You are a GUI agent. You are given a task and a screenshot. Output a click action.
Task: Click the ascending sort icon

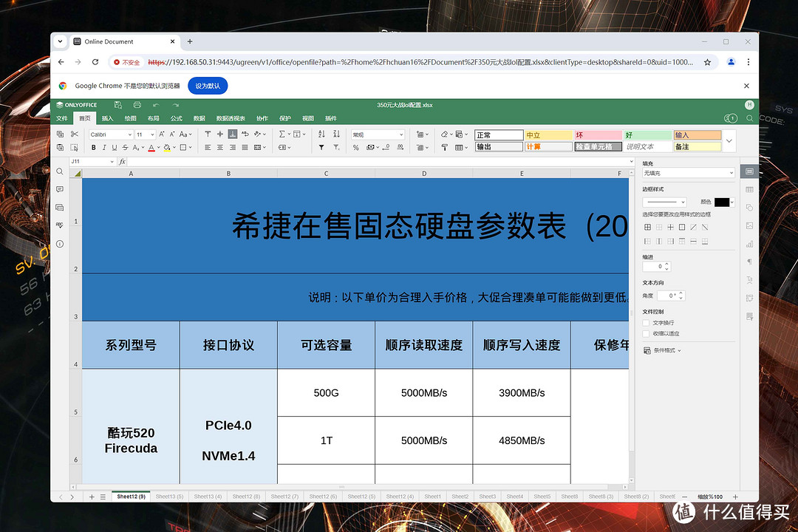pos(320,133)
